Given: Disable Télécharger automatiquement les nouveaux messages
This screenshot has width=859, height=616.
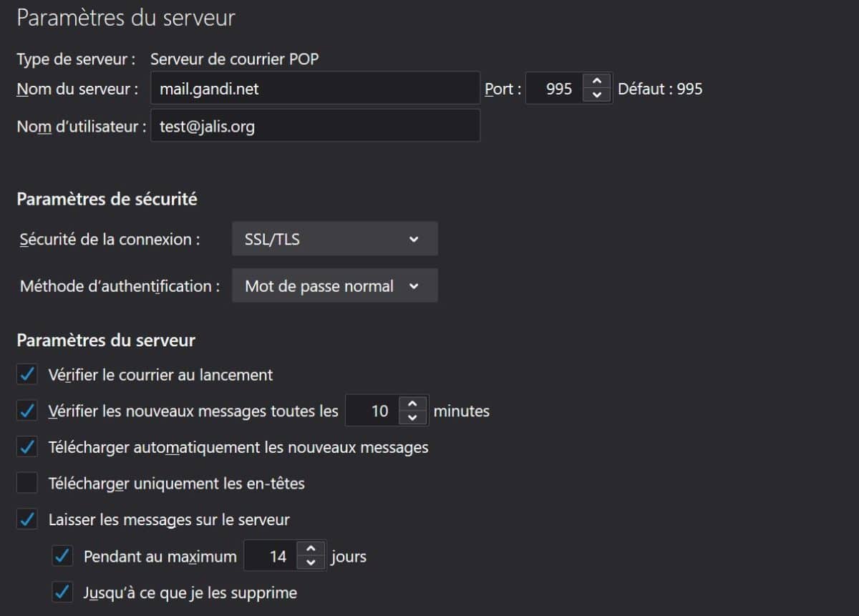Looking at the screenshot, I should pyautogui.click(x=27, y=447).
